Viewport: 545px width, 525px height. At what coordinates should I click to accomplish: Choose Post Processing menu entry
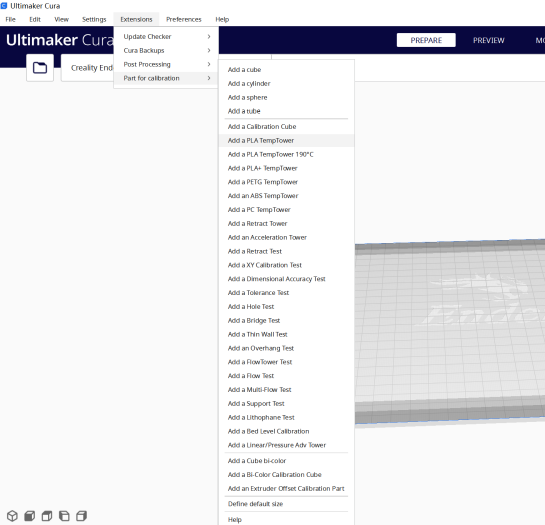[166, 64]
